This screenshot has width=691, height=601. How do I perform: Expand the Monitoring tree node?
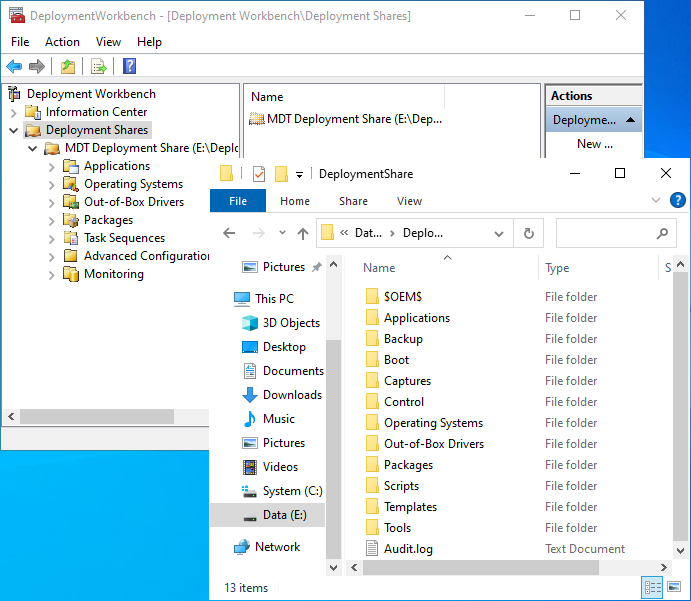click(x=52, y=275)
